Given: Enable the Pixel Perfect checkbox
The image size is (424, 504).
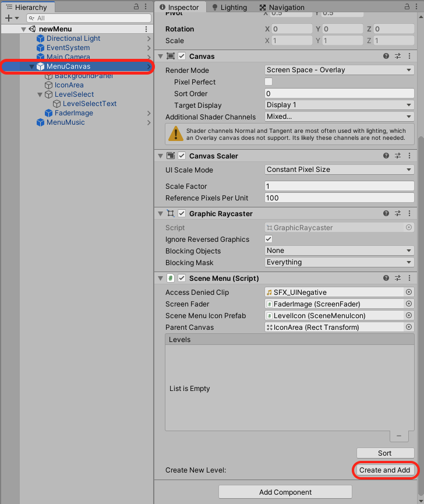Looking at the screenshot, I should tap(269, 82).
